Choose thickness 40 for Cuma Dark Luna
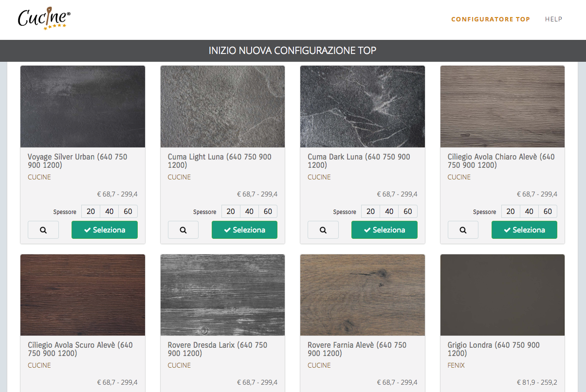 coord(389,212)
